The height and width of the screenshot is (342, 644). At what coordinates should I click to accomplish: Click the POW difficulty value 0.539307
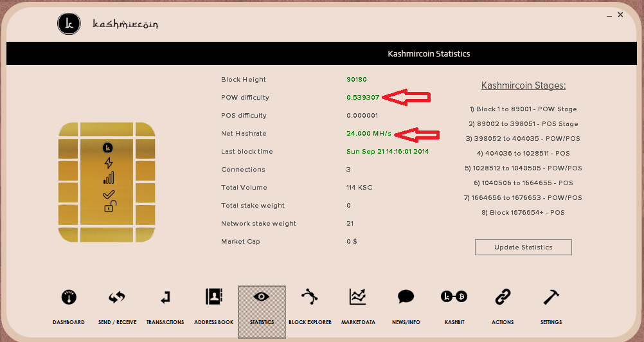(x=363, y=98)
